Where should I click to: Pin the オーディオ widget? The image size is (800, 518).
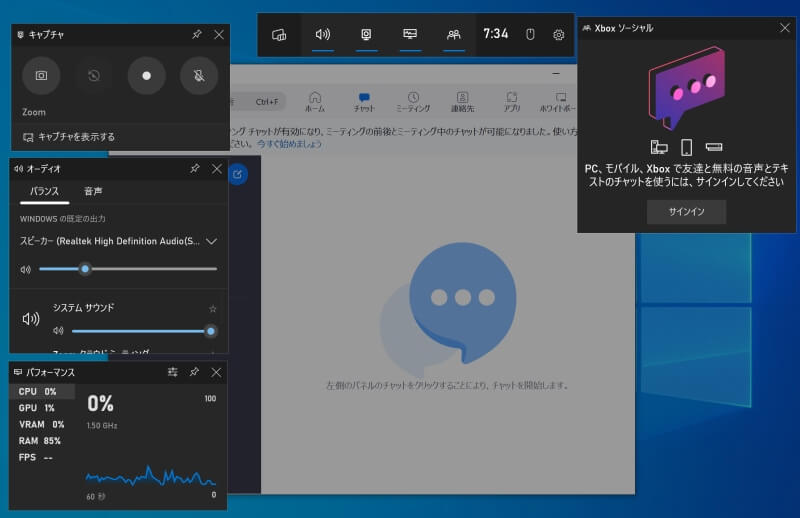click(195, 169)
